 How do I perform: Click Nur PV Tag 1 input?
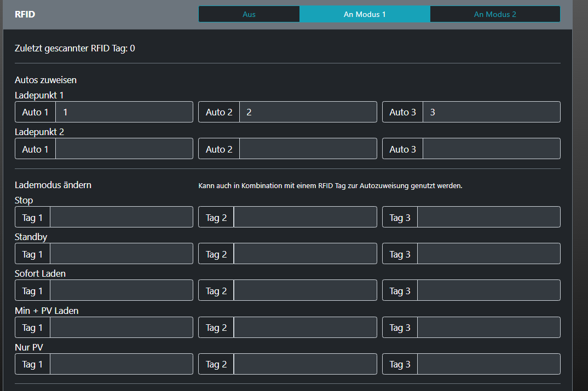121,364
